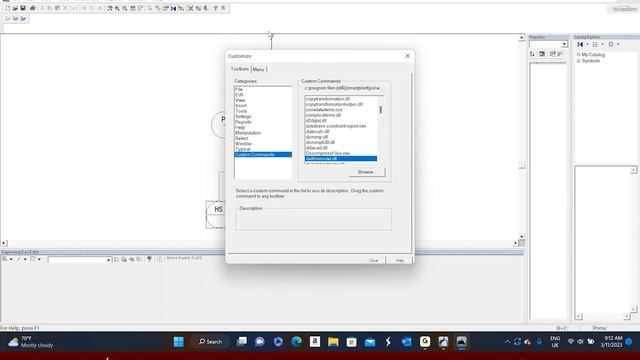Select the Window category

click(243, 144)
